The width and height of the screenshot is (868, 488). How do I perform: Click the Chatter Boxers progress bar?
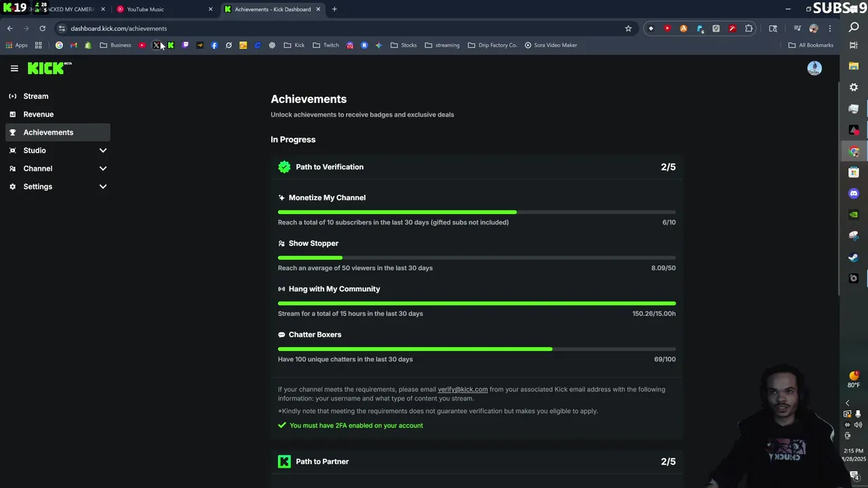coord(477,349)
